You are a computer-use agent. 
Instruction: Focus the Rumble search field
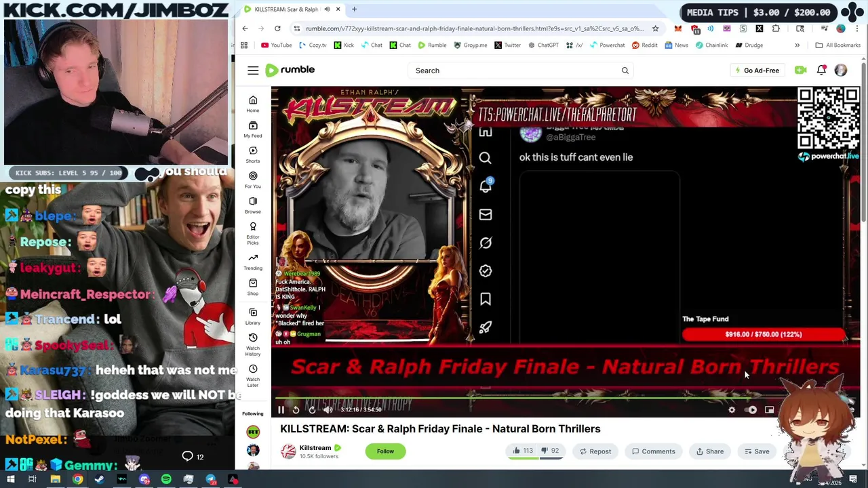[512, 70]
